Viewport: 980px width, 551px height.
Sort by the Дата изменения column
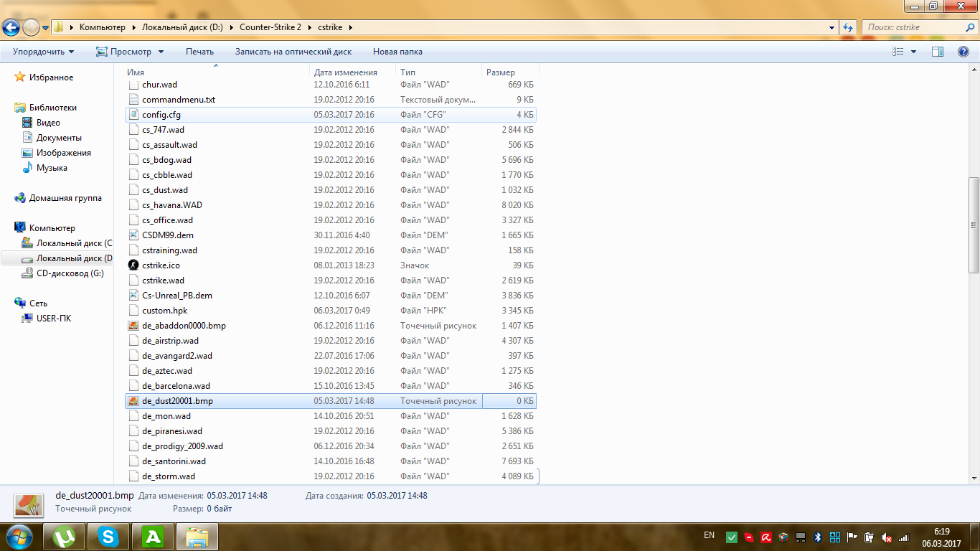coord(352,72)
